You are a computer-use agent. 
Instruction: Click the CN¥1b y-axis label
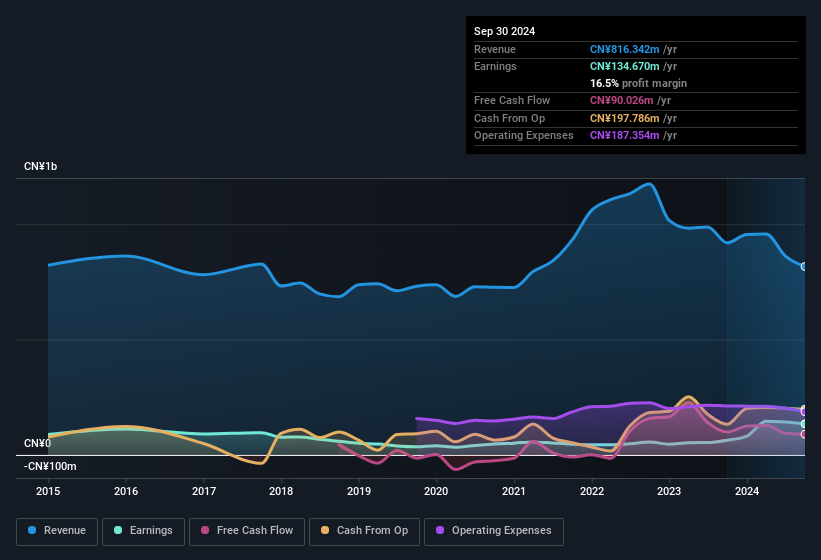point(40,166)
